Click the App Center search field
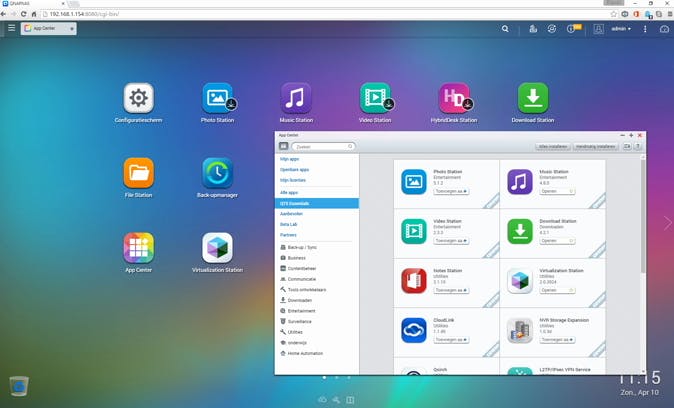 point(324,147)
